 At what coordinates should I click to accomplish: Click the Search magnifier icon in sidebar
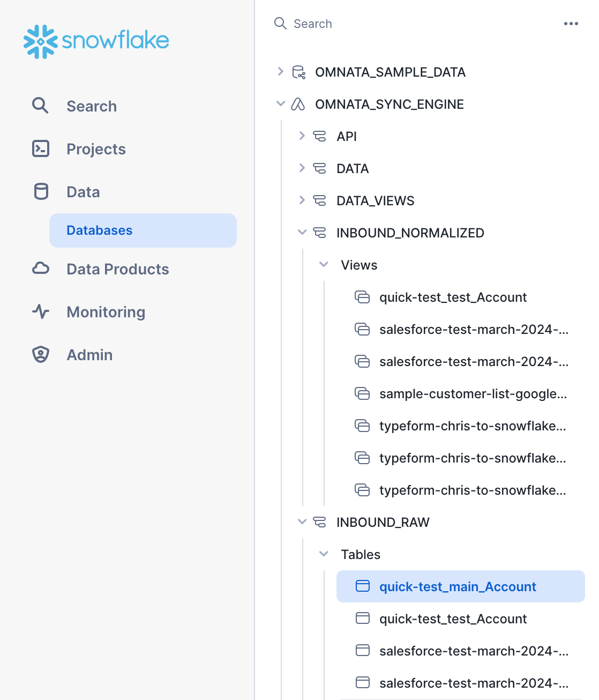[40, 106]
